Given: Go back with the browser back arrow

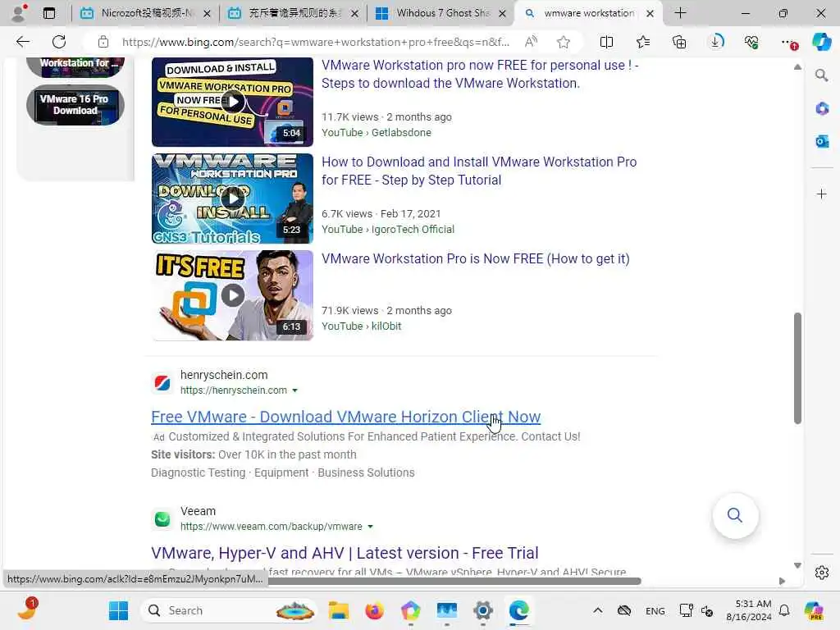Looking at the screenshot, I should 22,42.
